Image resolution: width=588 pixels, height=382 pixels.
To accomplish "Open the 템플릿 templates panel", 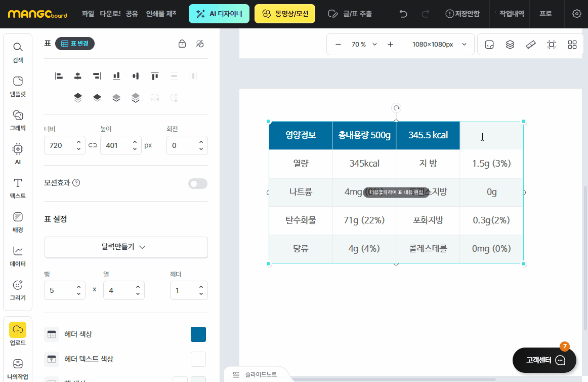I will tap(18, 86).
